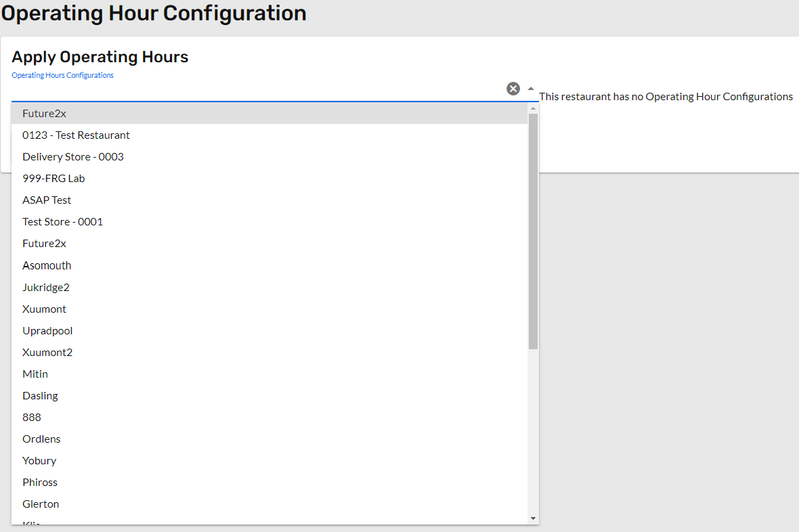This screenshot has width=799, height=532.
Task: Clear the restaurant selection with the X icon
Action: click(x=513, y=89)
